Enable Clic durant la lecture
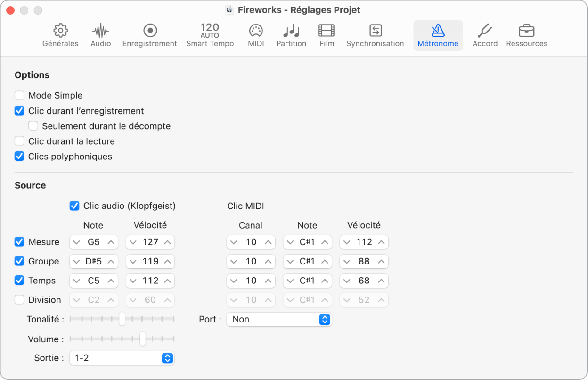588x380 pixels. pyautogui.click(x=19, y=141)
